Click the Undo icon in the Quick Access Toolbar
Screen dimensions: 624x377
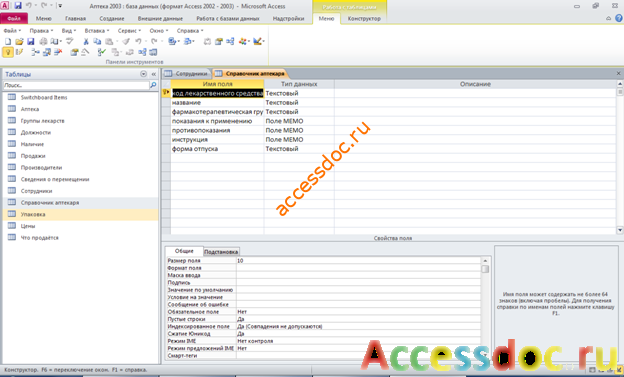pyautogui.click(x=29, y=6)
